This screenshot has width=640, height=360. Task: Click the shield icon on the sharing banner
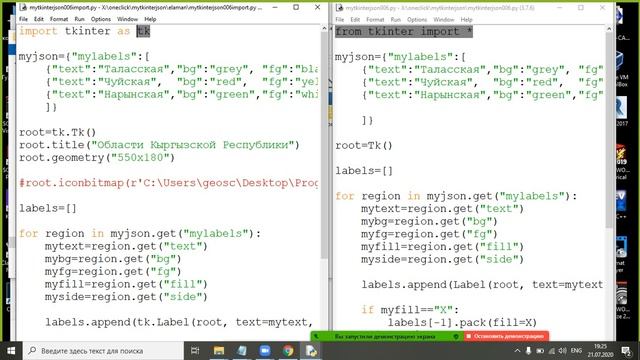(x=456, y=337)
